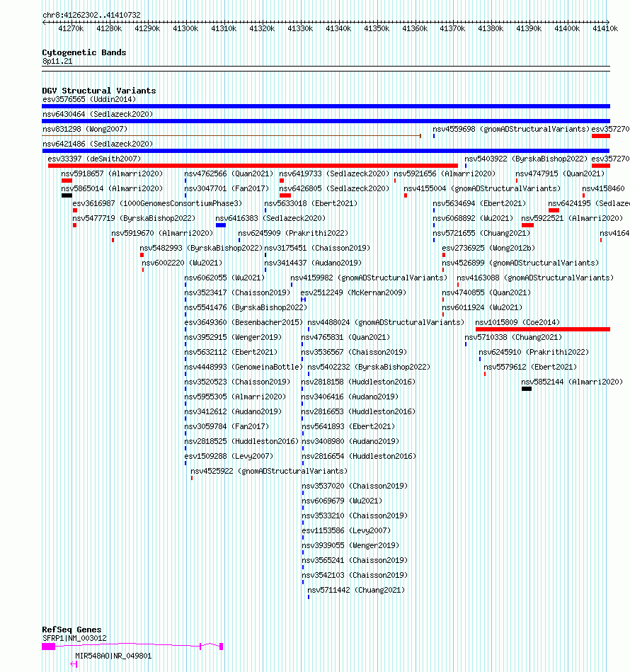Click the red bar under esv33397
This screenshot has width=630, height=672.
253,166
